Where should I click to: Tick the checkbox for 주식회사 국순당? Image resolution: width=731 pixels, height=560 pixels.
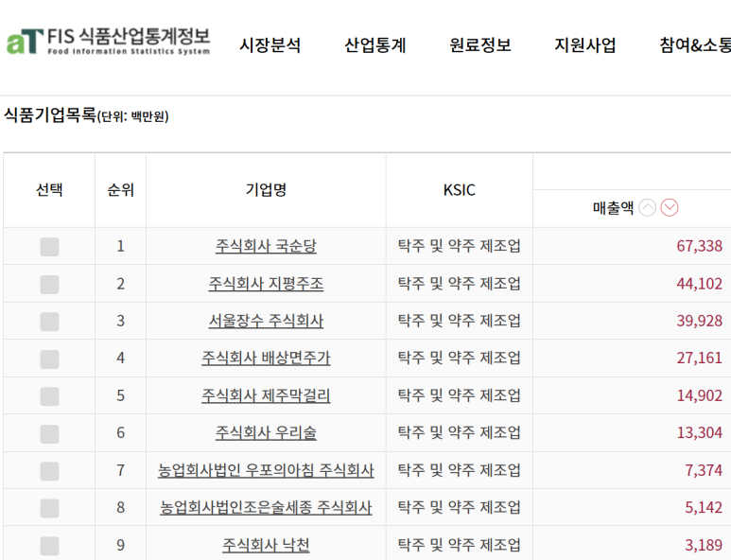(49, 247)
